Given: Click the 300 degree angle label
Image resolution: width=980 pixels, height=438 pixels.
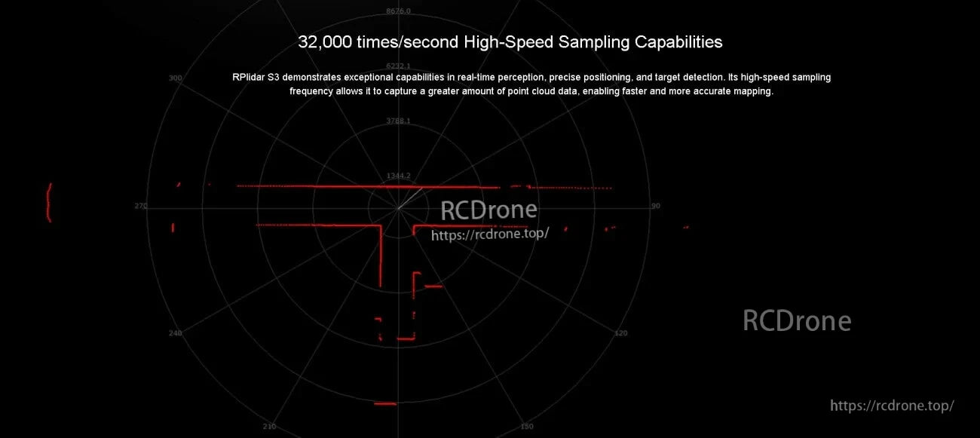Looking at the screenshot, I should pos(176,78).
